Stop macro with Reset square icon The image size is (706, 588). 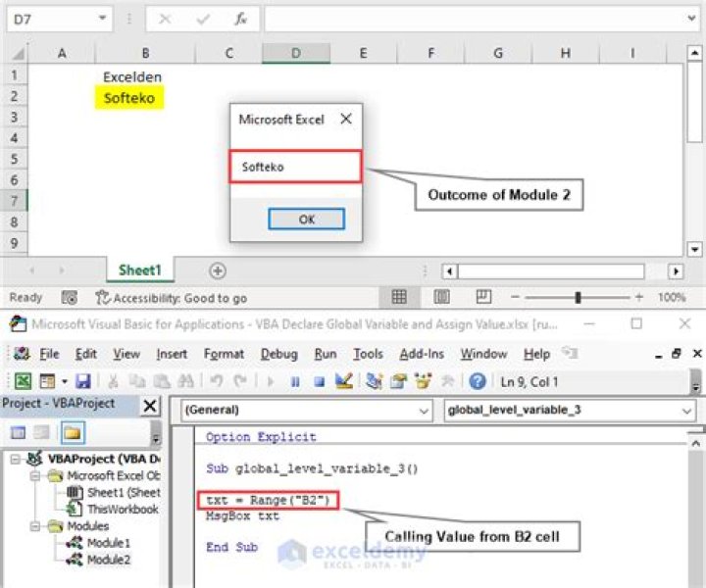pyautogui.click(x=320, y=382)
